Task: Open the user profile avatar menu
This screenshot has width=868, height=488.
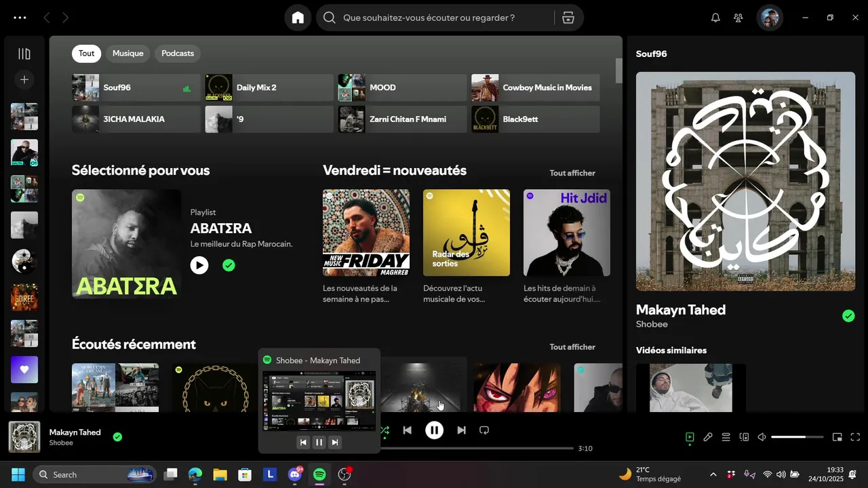Action: pyautogui.click(x=770, y=18)
